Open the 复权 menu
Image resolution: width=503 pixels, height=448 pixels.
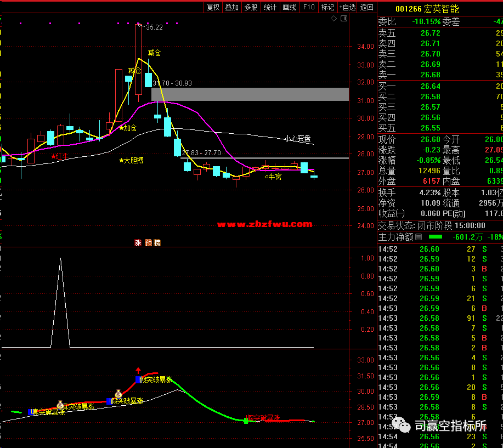pyautogui.click(x=213, y=7)
